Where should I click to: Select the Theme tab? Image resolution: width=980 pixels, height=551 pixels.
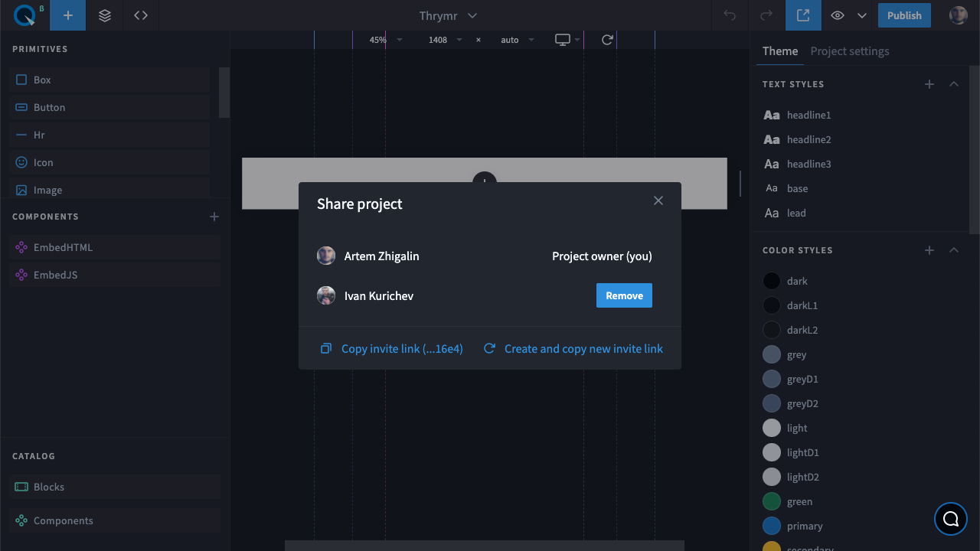(x=780, y=51)
